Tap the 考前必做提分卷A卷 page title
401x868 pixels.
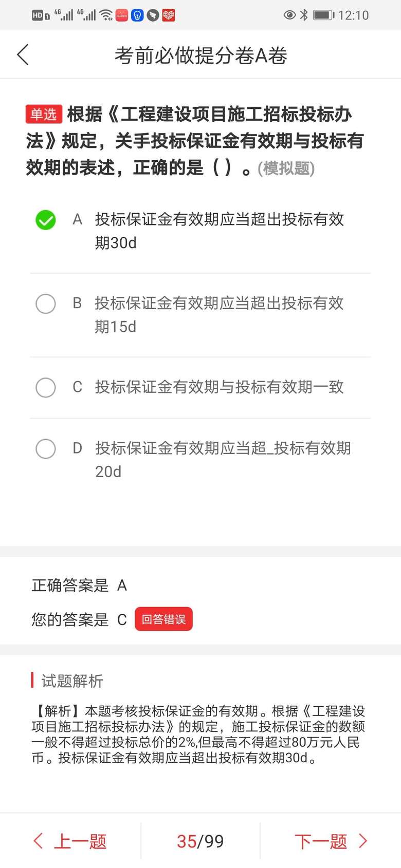click(200, 55)
